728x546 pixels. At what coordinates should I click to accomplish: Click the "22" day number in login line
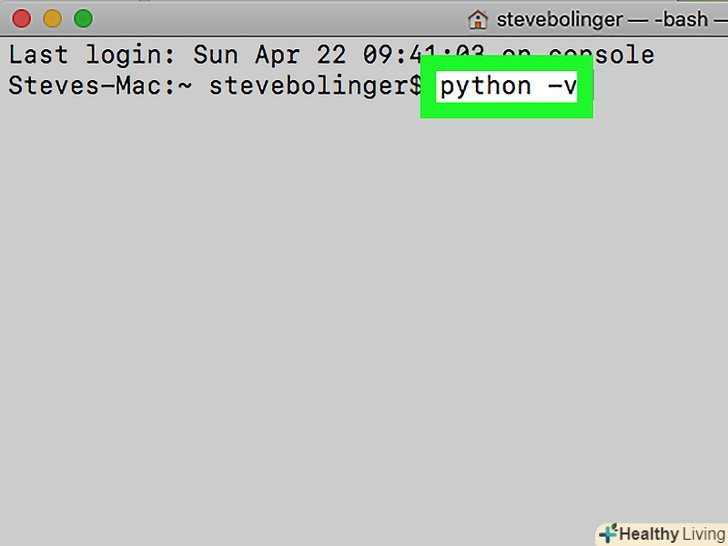tap(331, 54)
